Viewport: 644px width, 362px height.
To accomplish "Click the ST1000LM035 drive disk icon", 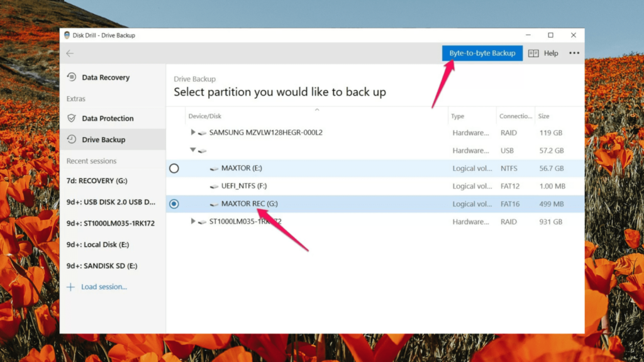I will point(202,222).
